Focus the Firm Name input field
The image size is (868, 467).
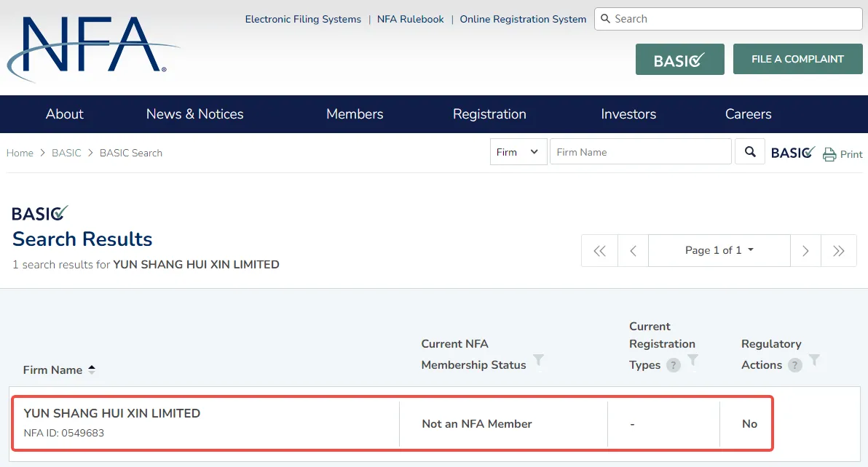click(x=641, y=152)
